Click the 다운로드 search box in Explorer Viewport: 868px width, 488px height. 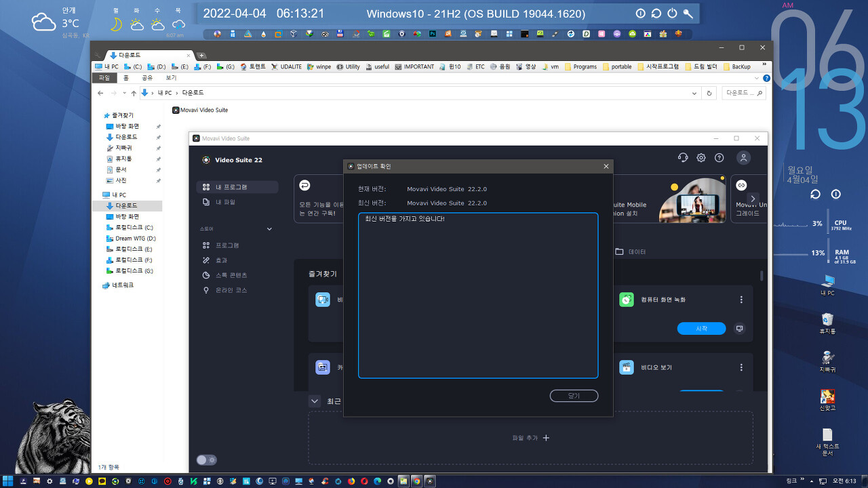coord(744,93)
